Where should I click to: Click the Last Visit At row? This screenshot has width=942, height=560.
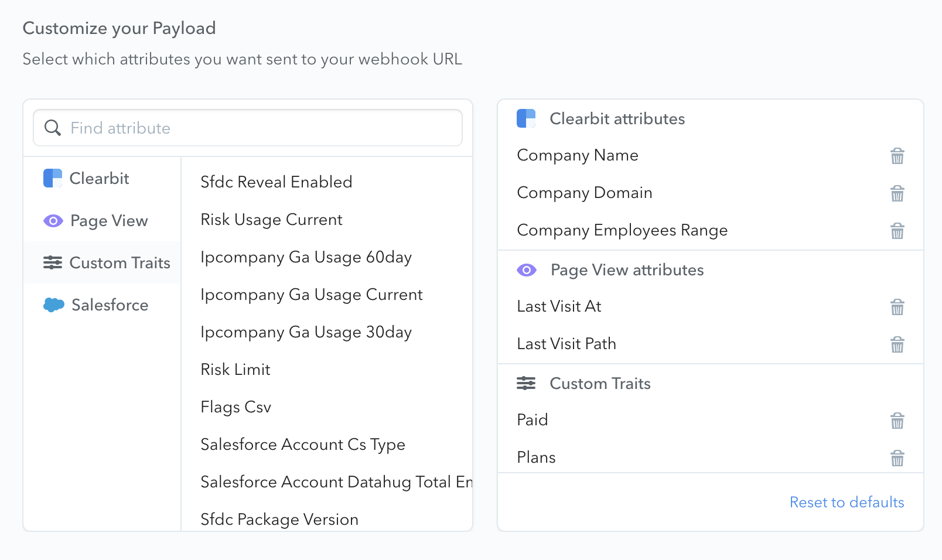coord(710,306)
